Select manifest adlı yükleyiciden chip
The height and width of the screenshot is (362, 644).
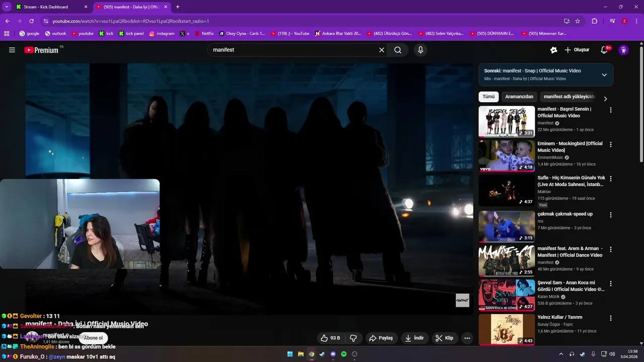[569, 97]
